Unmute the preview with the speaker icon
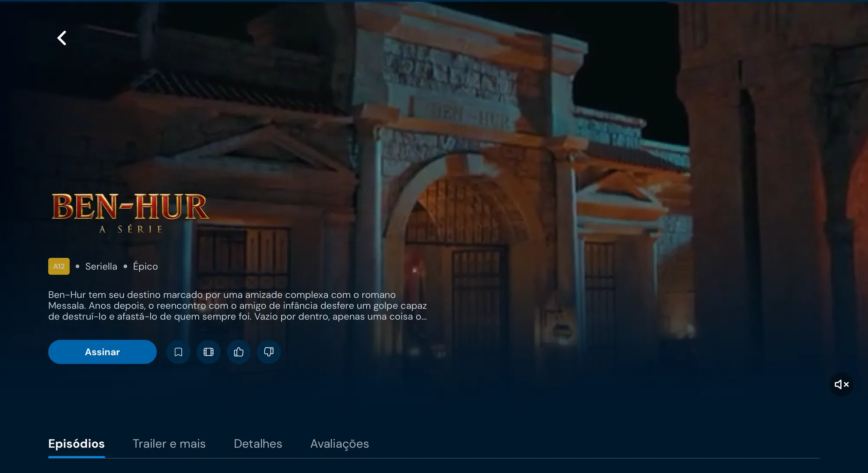This screenshot has width=868, height=473. (842, 384)
